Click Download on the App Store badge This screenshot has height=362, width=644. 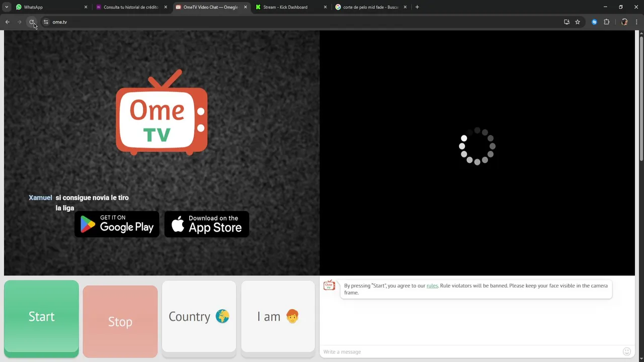[207, 224]
